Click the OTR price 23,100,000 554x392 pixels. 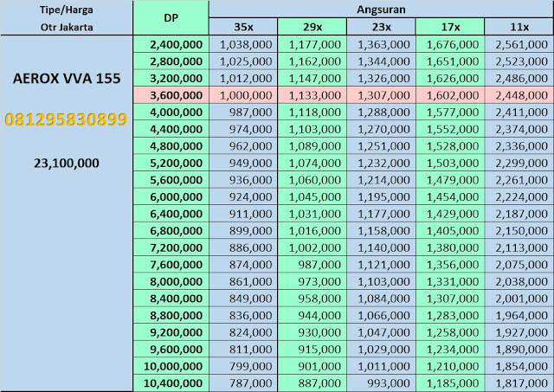tap(67, 163)
